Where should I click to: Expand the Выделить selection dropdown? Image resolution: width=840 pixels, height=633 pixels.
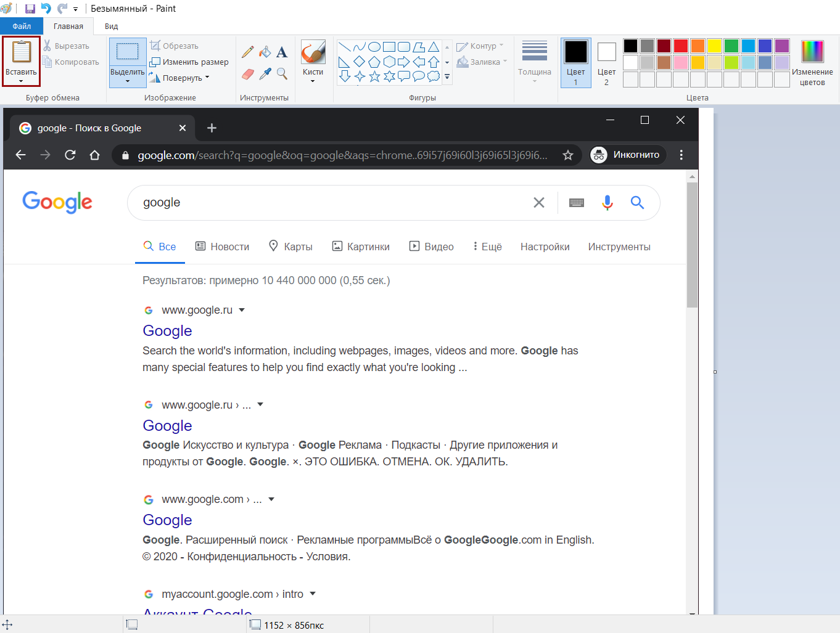(x=127, y=80)
